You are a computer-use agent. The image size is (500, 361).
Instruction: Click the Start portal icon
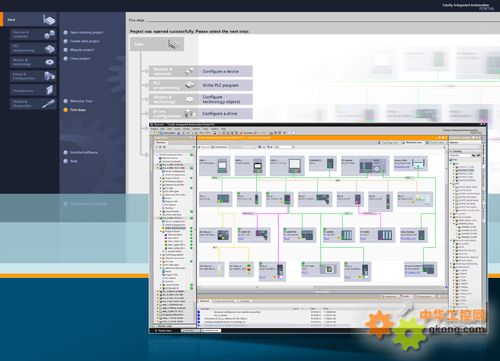point(49,20)
